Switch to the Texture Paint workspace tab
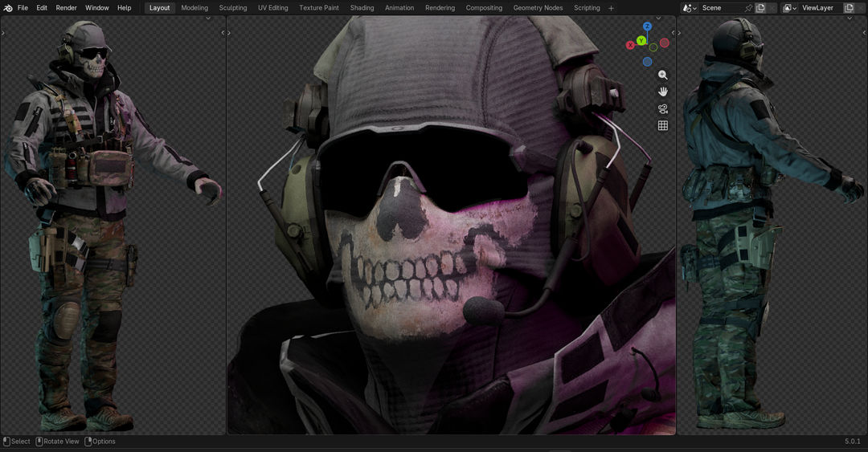The height and width of the screenshot is (452, 868). click(x=319, y=8)
